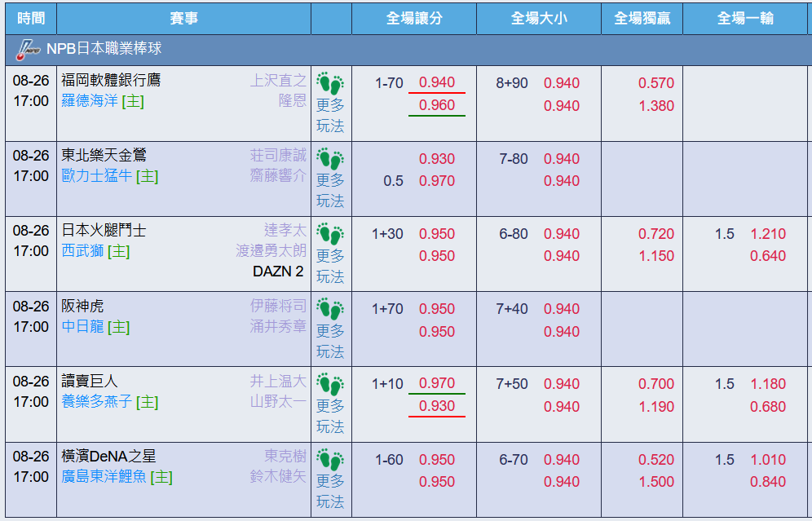This screenshot has width=812, height=521.
Task: Choose 1.210 run-line odds for 日本火腿鬥士
Action: [768, 233]
